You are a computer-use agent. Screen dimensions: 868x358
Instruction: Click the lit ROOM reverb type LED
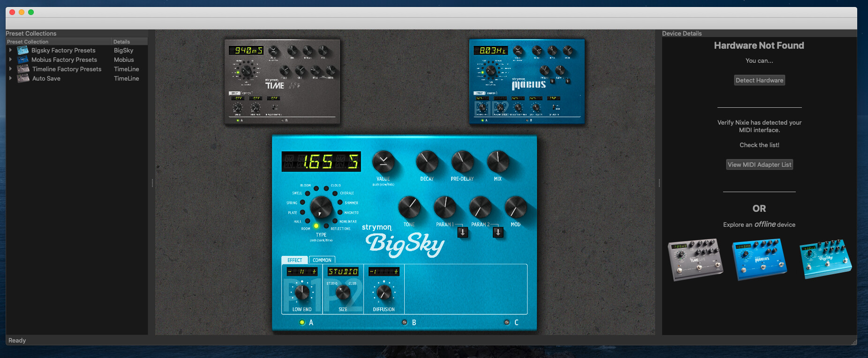(317, 226)
